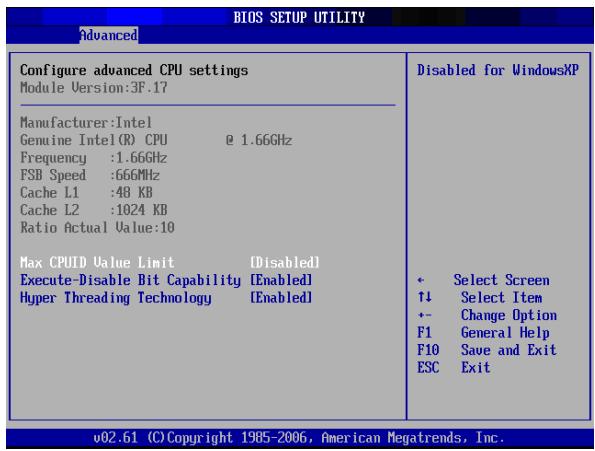Click the ESC key label
This screenshot has width=595, height=451.
click(428, 368)
